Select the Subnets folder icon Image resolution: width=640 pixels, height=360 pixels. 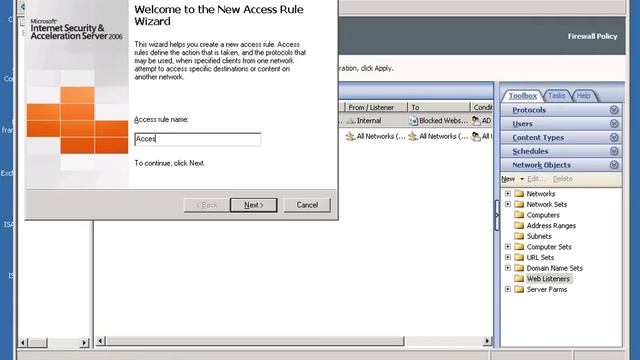[x=519, y=236]
